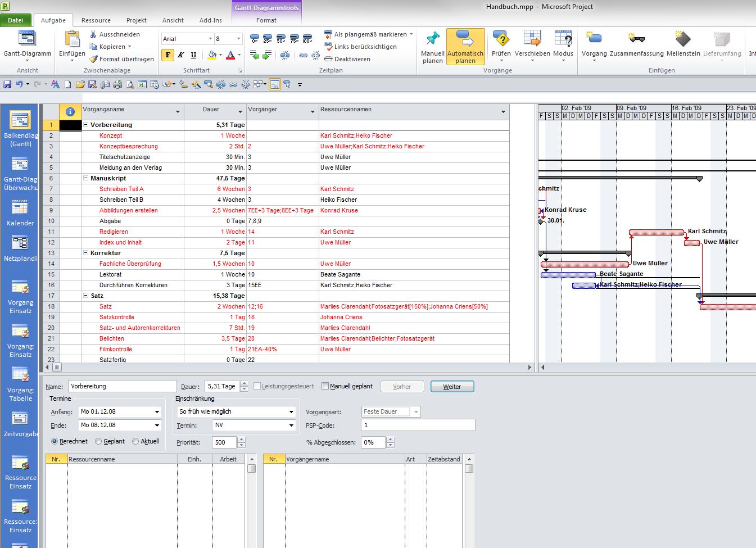Open Gantt-Diagramm view button in ribbon

click(x=27, y=47)
